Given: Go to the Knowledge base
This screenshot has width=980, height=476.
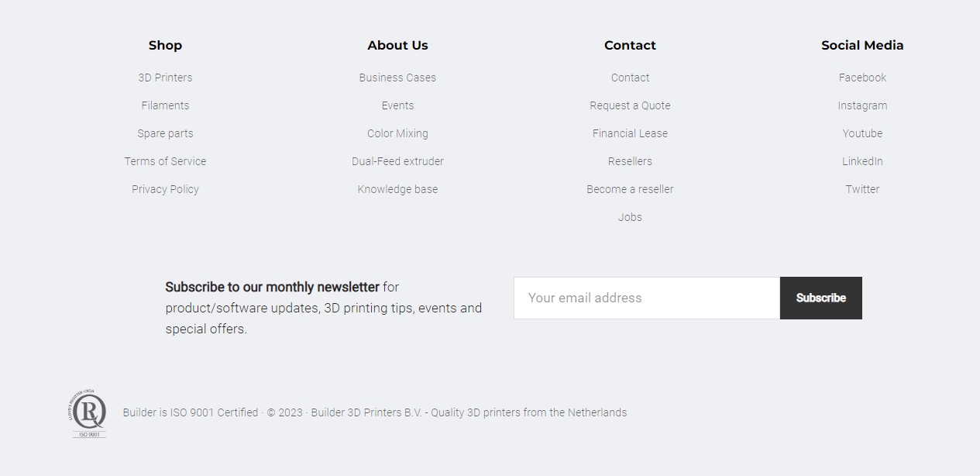Looking at the screenshot, I should tap(397, 189).
